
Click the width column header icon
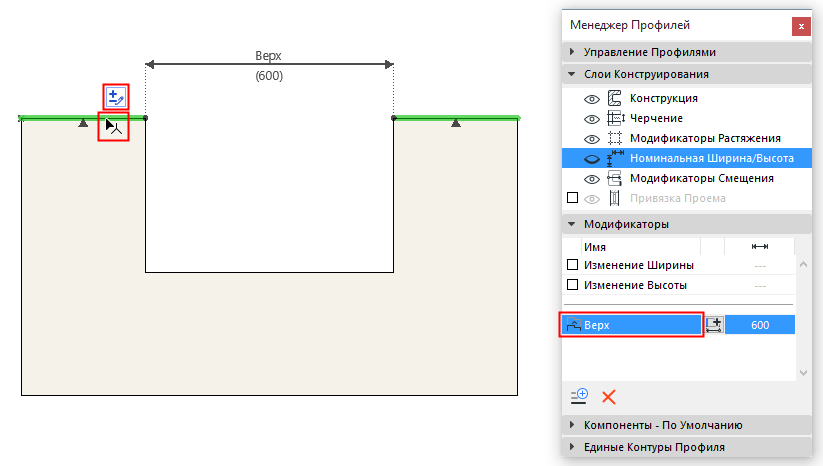pyautogui.click(x=759, y=247)
